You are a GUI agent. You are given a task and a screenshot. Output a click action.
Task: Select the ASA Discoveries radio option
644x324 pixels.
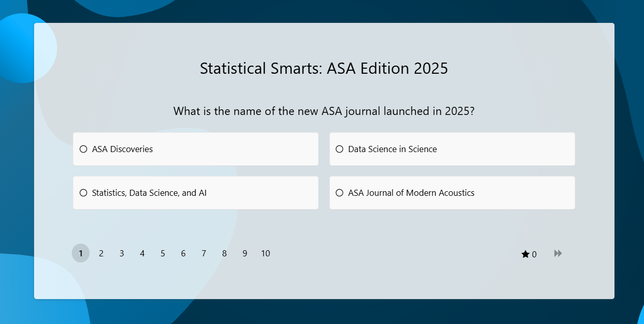click(83, 149)
